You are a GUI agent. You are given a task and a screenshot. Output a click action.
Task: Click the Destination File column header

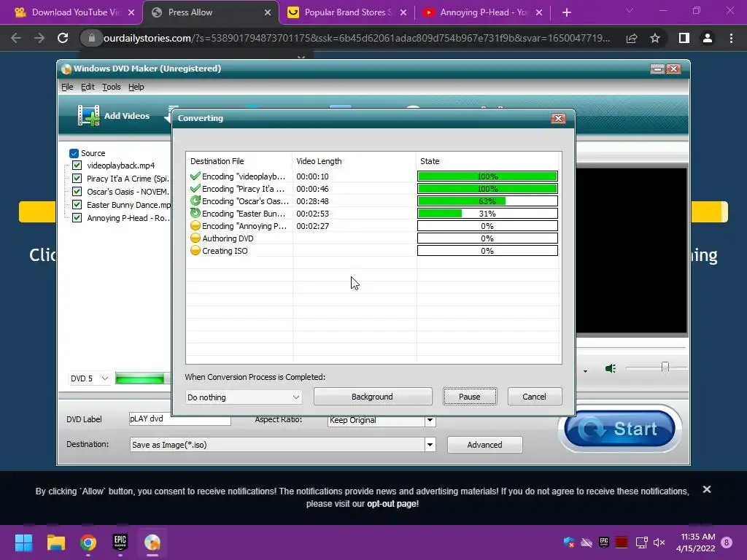239,161
